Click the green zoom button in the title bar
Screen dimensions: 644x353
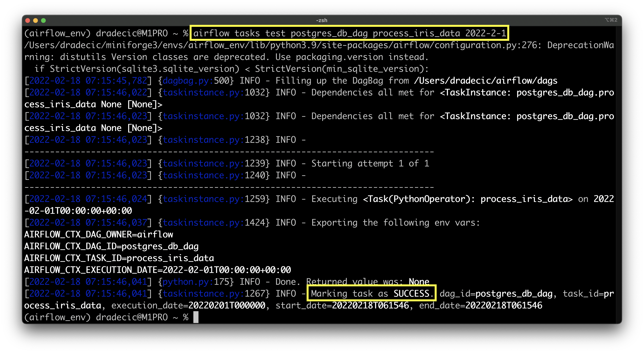click(x=43, y=20)
